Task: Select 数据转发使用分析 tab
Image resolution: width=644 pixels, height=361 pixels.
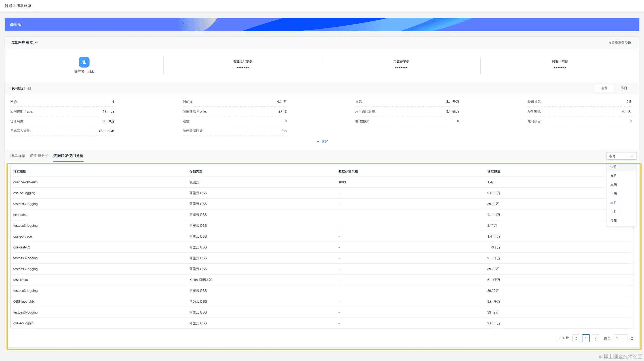Action: pos(68,156)
